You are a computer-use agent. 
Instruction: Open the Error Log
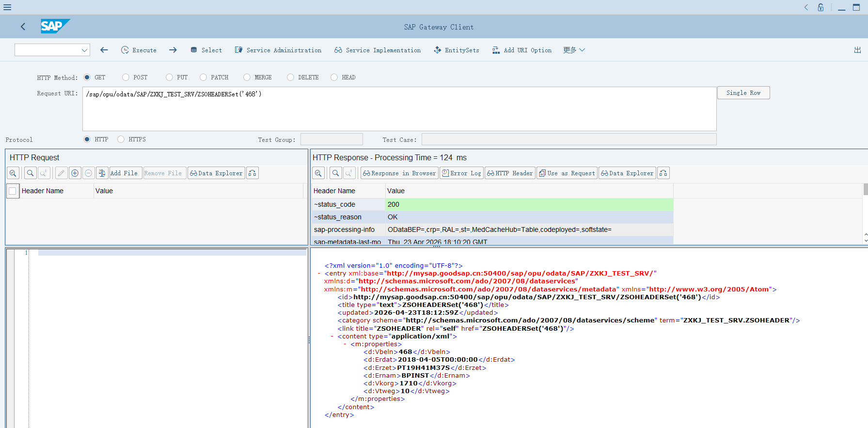coord(461,173)
